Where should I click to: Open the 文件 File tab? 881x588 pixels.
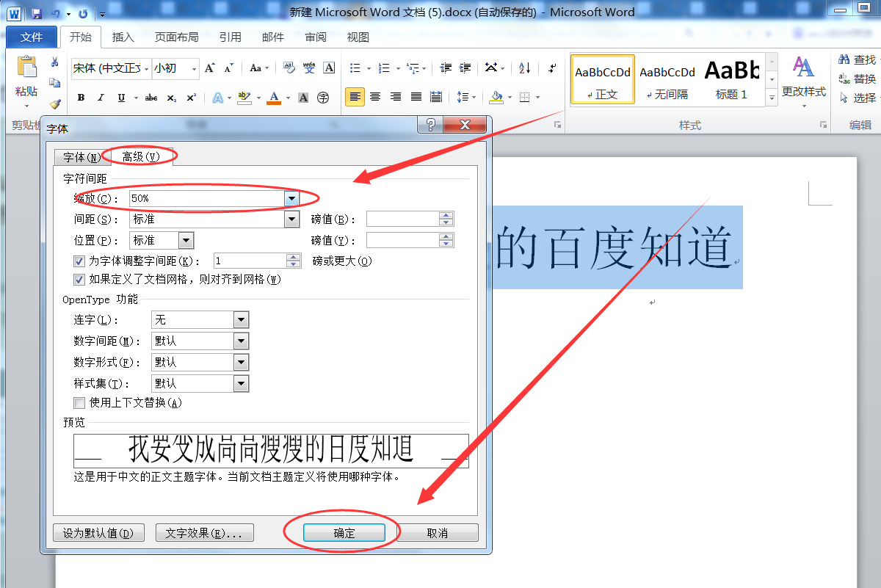(x=32, y=37)
